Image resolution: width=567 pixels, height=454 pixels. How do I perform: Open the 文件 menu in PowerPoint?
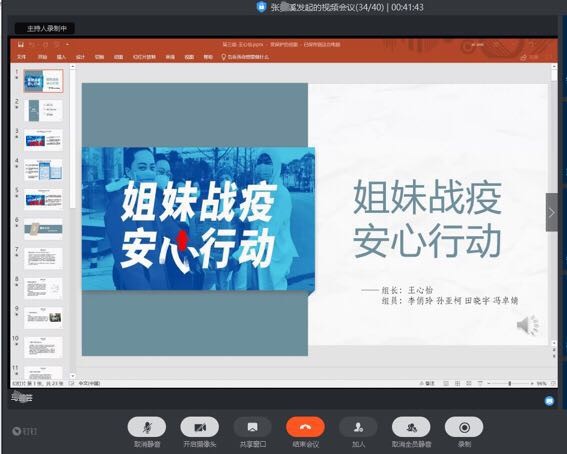coord(22,57)
